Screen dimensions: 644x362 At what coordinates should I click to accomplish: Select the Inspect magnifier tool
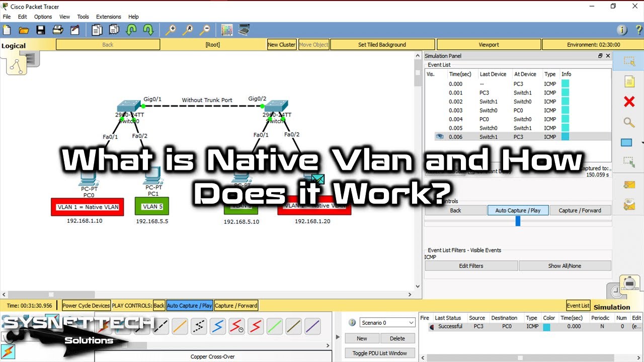pos(629,122)
